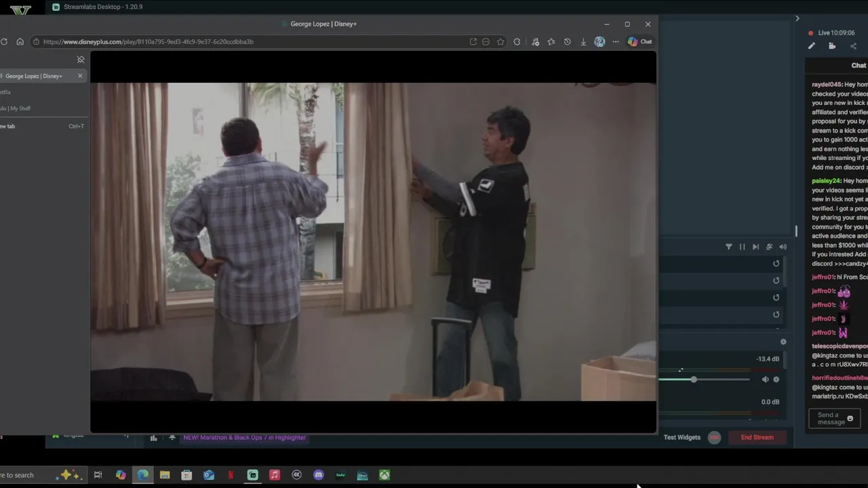The width and height of the screenshot is (868, 488).
Task: Open the Marathon & Black Ops 7 Highlighter notice
Action: tap(244, 437)
